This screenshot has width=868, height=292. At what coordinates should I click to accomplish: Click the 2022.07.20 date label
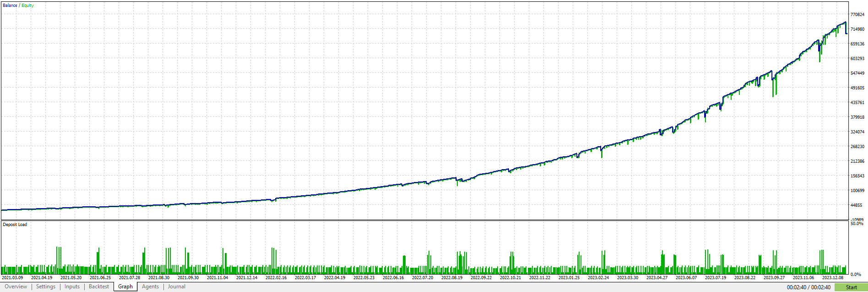[423, 277]
